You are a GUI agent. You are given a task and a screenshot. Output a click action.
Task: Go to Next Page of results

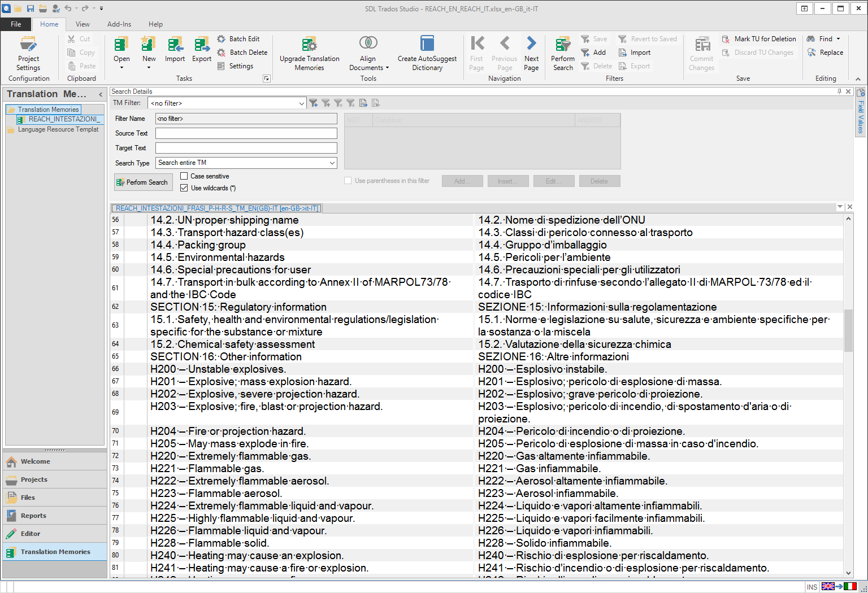point(531,53)
